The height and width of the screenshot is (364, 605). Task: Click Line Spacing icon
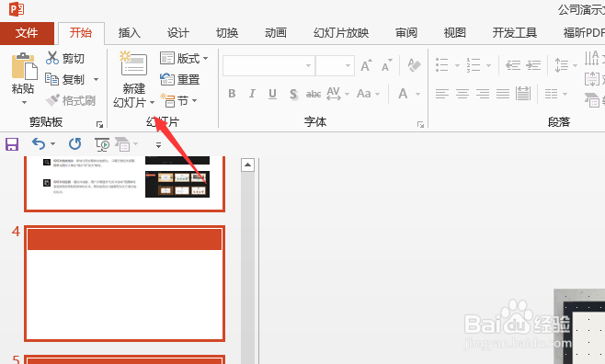pyautogui.click(x=562, y=65)
